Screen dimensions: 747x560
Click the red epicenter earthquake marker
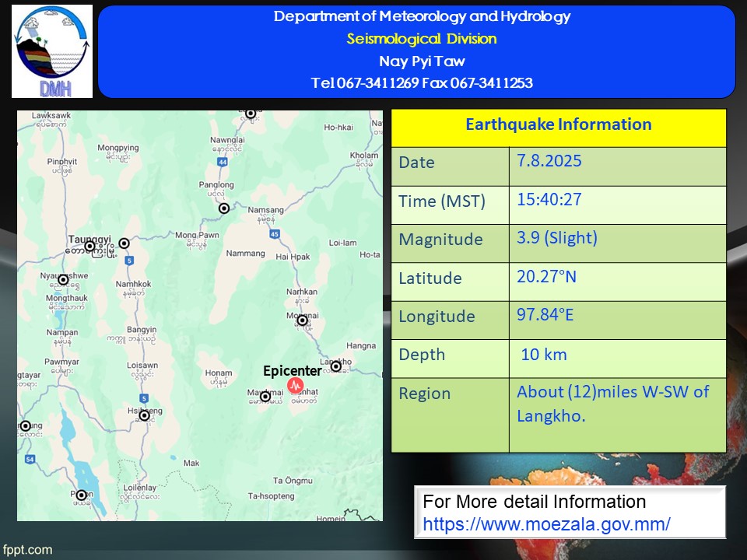pyautogui.click(x=296, y=385)
